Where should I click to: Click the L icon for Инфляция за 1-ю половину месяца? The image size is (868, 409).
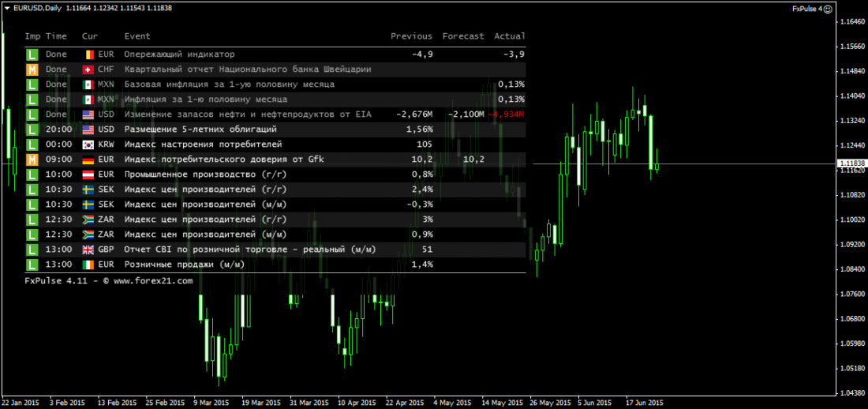point(32,99)
